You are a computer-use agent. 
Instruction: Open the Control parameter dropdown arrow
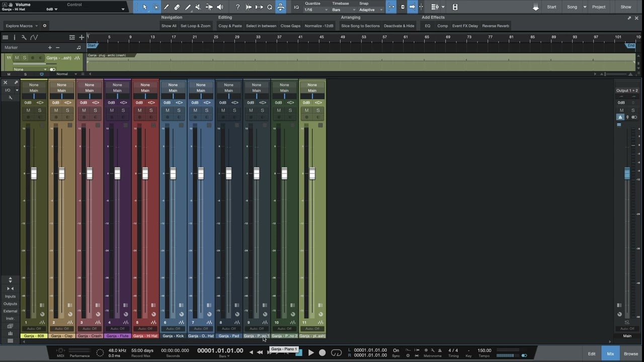click(123, 9)
